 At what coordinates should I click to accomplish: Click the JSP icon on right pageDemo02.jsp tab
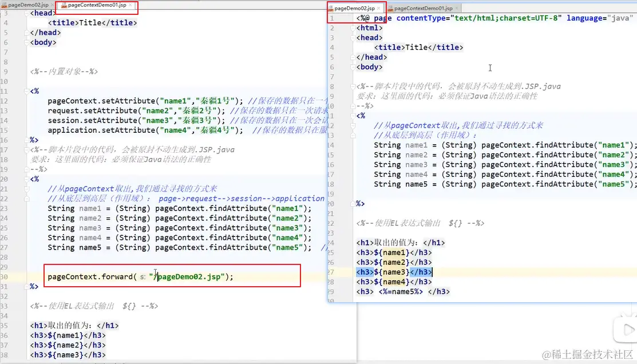(332, 8)
